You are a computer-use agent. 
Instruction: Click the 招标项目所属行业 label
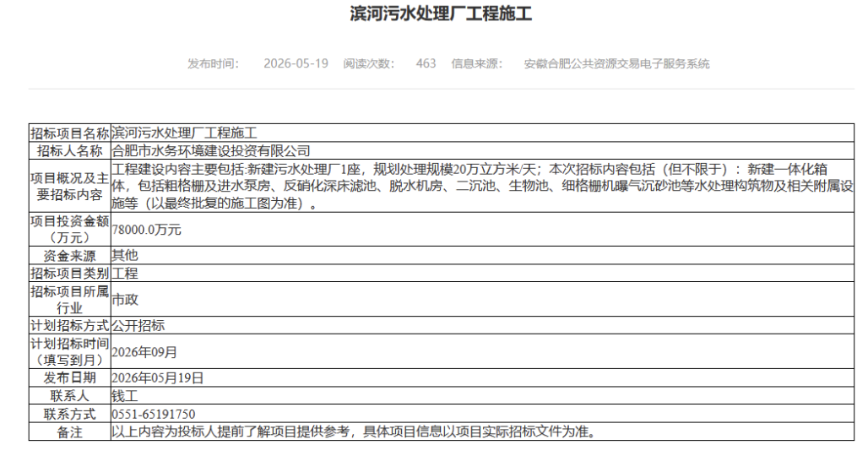coord(70,300)
